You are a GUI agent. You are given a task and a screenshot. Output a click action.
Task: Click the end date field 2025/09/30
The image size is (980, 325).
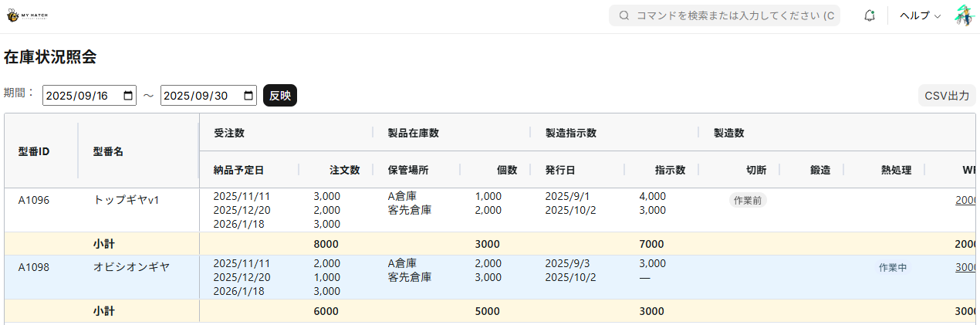click(198, 96)
